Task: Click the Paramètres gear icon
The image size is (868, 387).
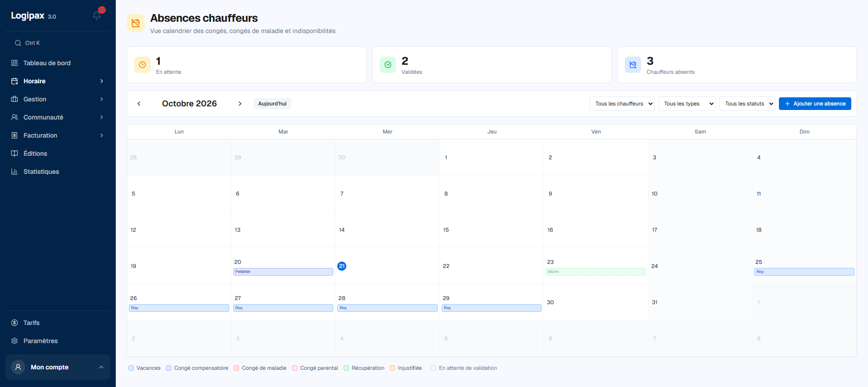Action: [x=14, y=341]
